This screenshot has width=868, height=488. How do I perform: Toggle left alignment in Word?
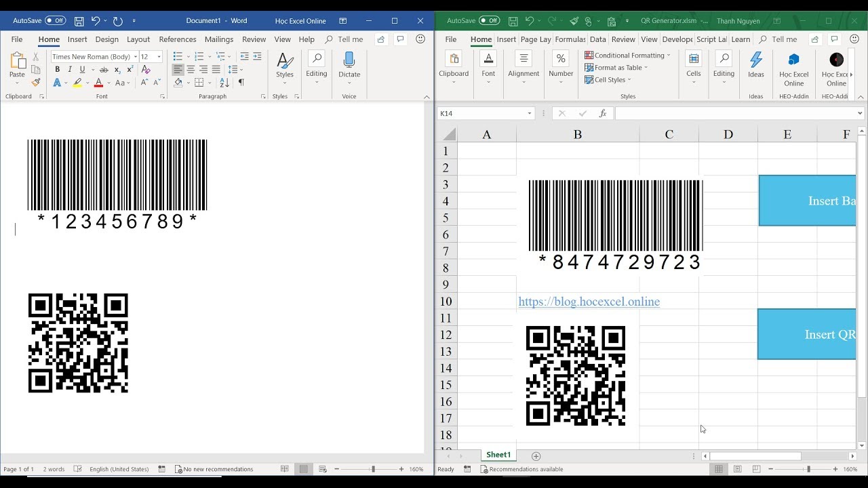178,69
